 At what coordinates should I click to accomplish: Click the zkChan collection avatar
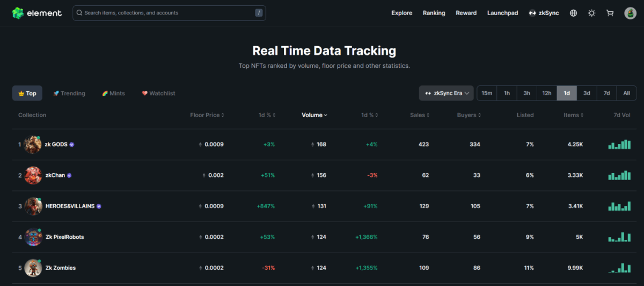33,175
